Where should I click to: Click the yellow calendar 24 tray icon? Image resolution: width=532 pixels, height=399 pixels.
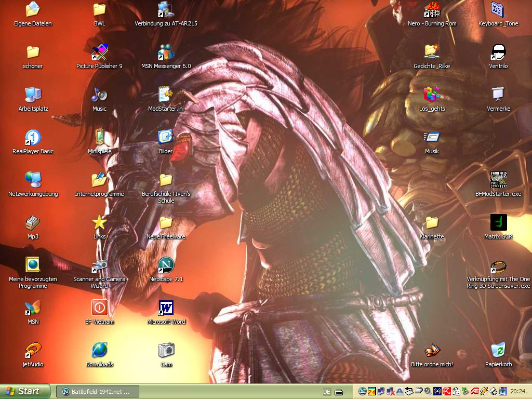[372, 392]
